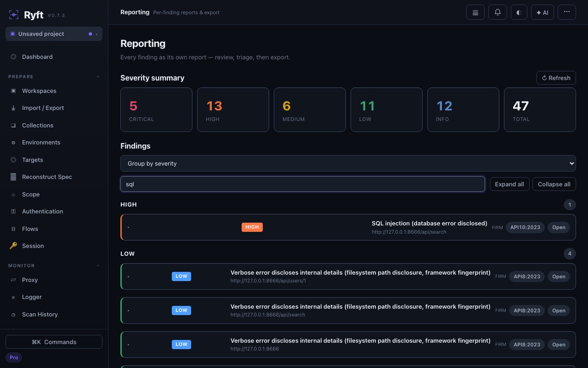Click the Ryft logo icon
Screen dimensions: 588x368
[14, 15]
